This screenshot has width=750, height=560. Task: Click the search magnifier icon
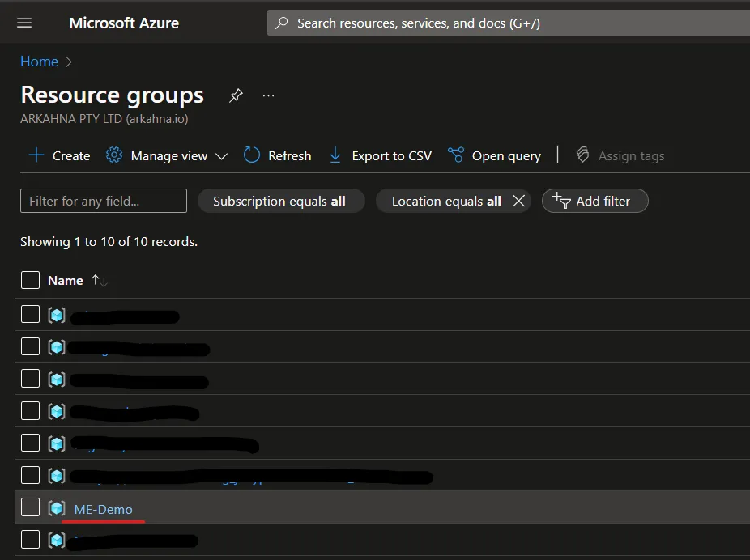(282, 23)
